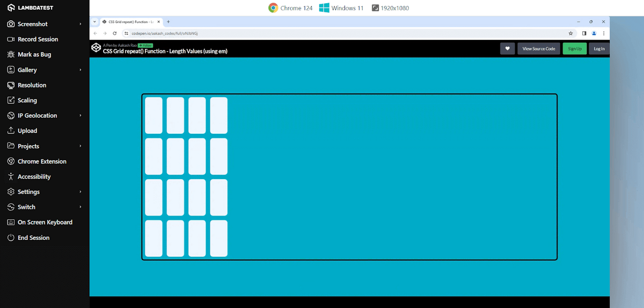The image size is (644, 308).
Task: Click the Switch arrows icon
Action: point(11,207)
